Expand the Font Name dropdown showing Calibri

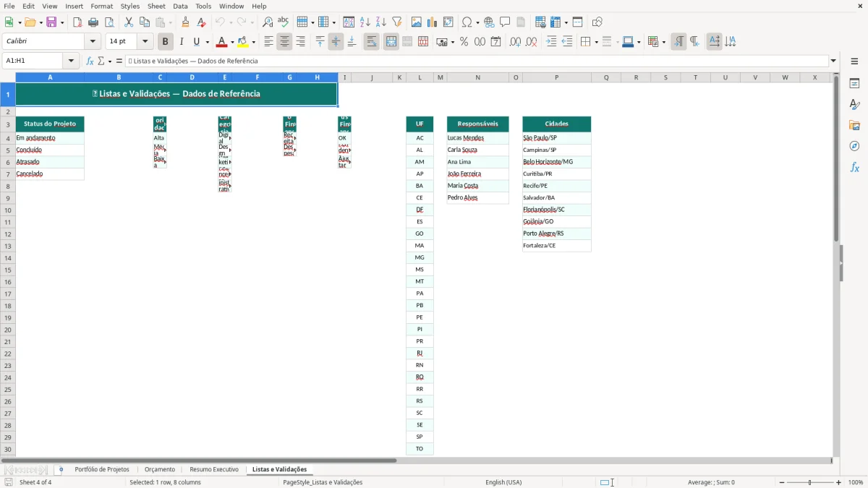pos(93,42)
